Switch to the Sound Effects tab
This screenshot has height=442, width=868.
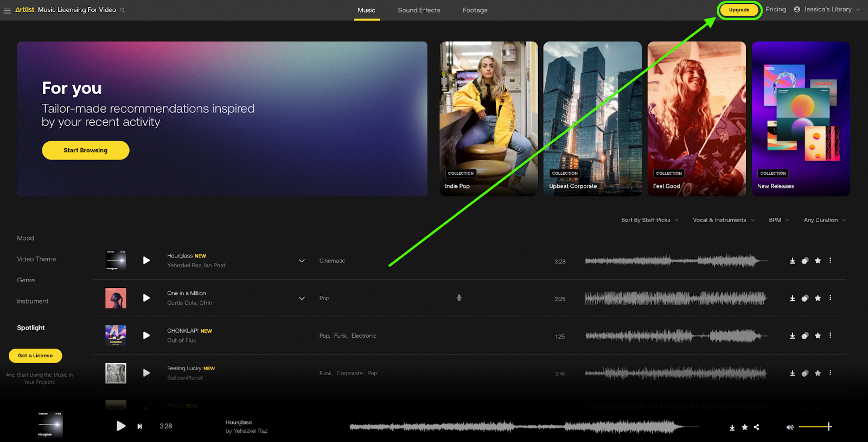pos(419,10)
